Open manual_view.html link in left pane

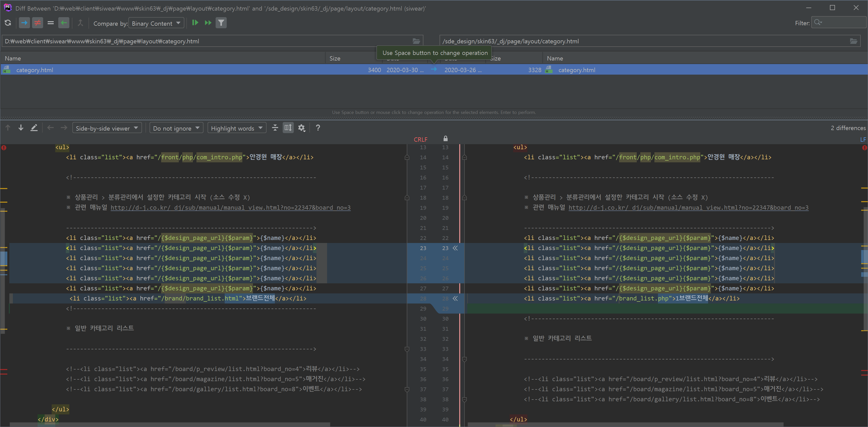230,208
